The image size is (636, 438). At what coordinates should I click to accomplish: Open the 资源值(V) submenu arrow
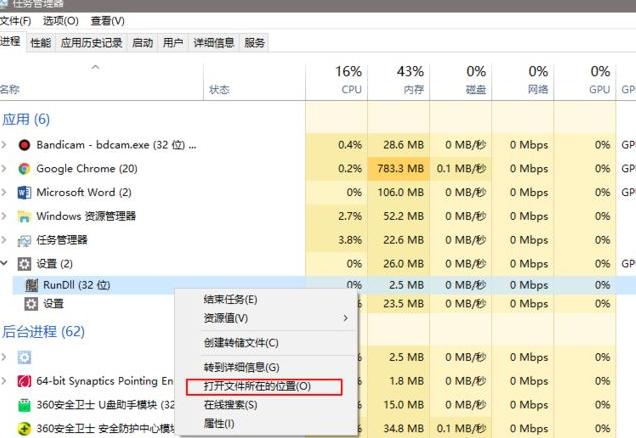pyautogui.click(x=346, y=318)
